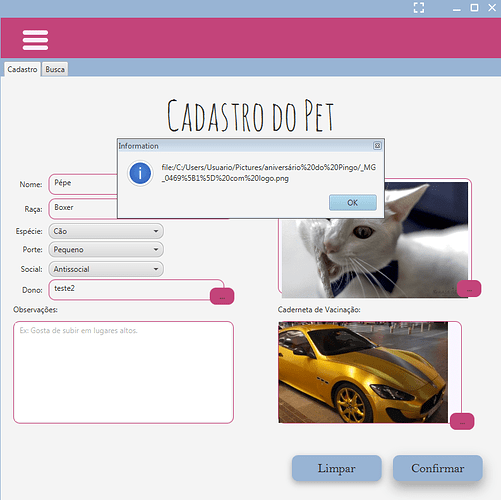Click OK in the Information dialog
The height and width of the screenshot is (500, 501).
click(x=353, y=203)
